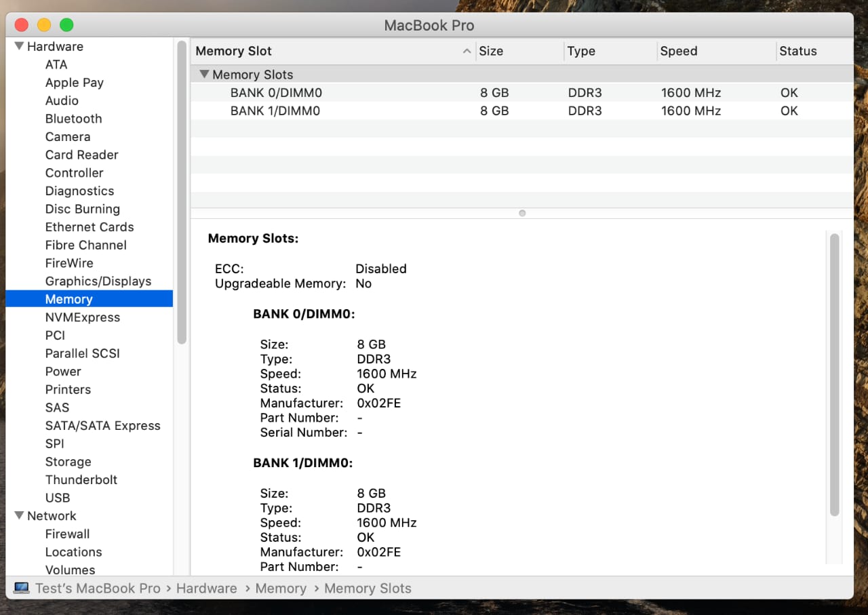Click the split pane divider handle dot
868x615 pixels.
tap(522, 213)
